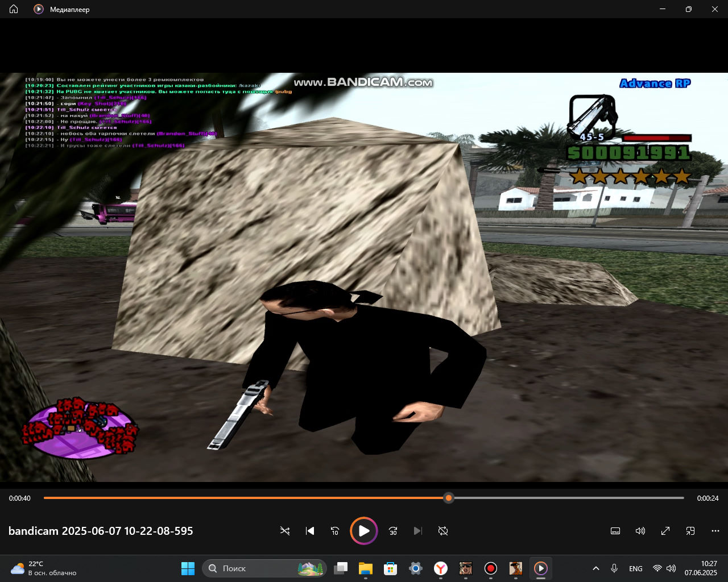Click the seek bar position knob
The image size is (728, 582).
[449, 498]
